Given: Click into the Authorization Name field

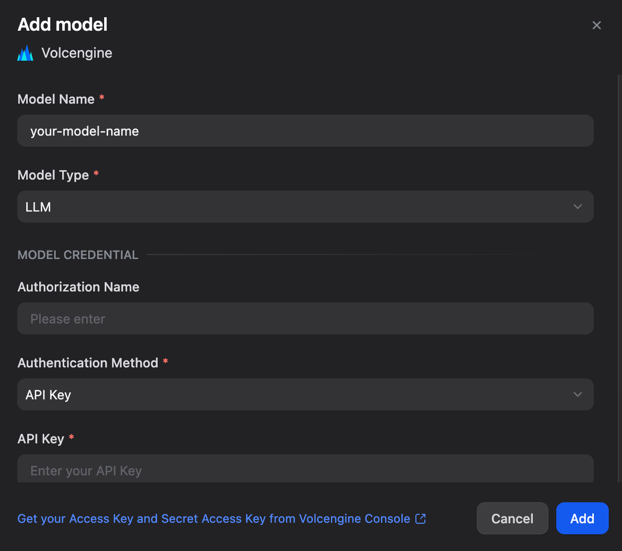Looking at the screenshot, I should coord(305,319).
